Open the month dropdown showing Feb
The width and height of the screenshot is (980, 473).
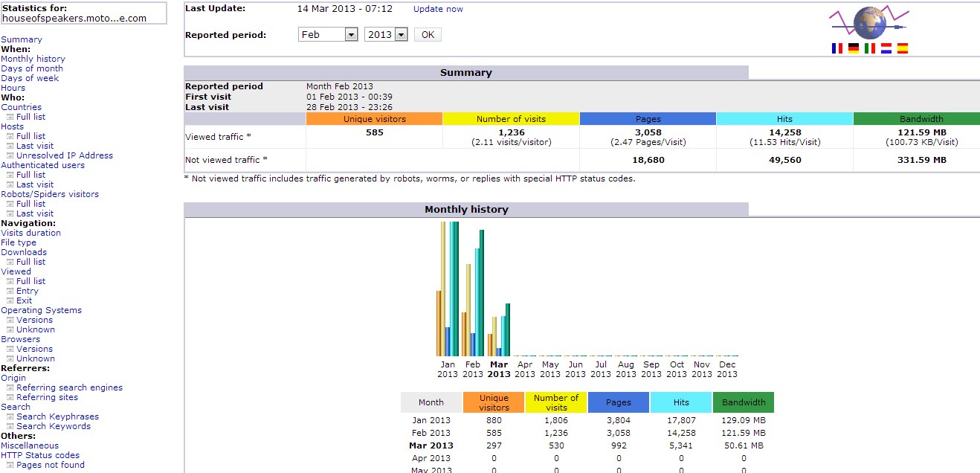click(328, 35)
